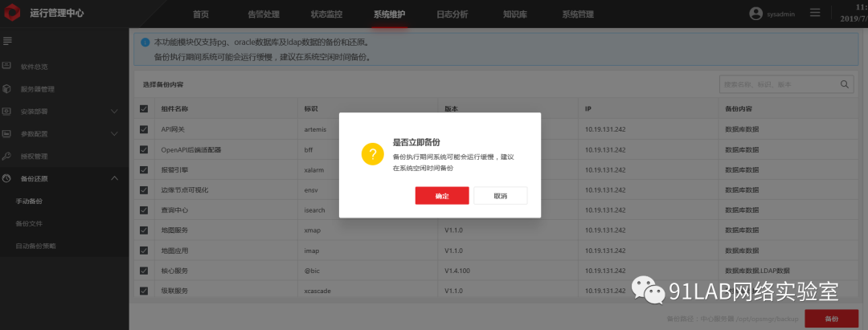Click the xmap identifier cell

(x=312, y=230)
